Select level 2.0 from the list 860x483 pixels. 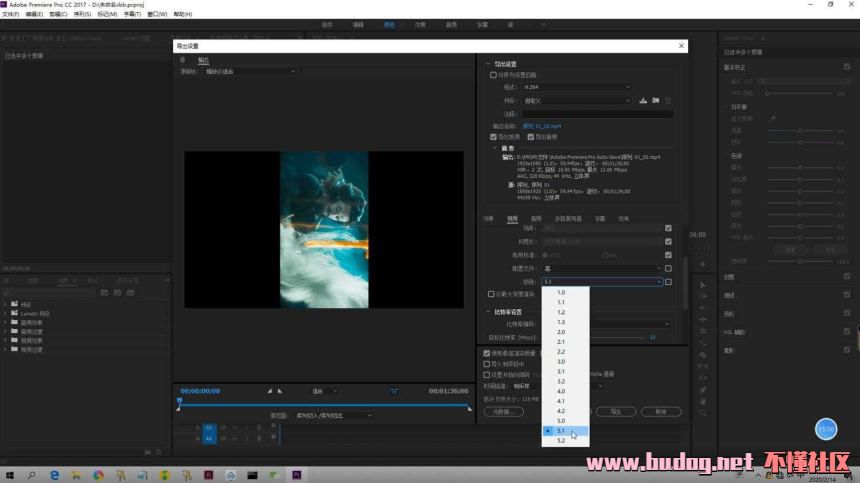(565, 332)
